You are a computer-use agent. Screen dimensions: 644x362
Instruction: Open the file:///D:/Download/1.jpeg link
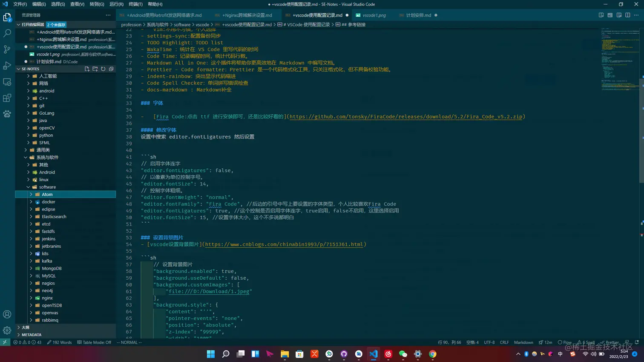(209, 292)
